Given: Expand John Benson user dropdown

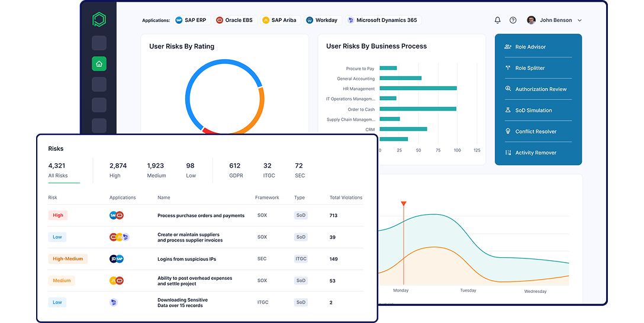Looking at the screenshot, I should pyautogui.click(x=555, y=20).
